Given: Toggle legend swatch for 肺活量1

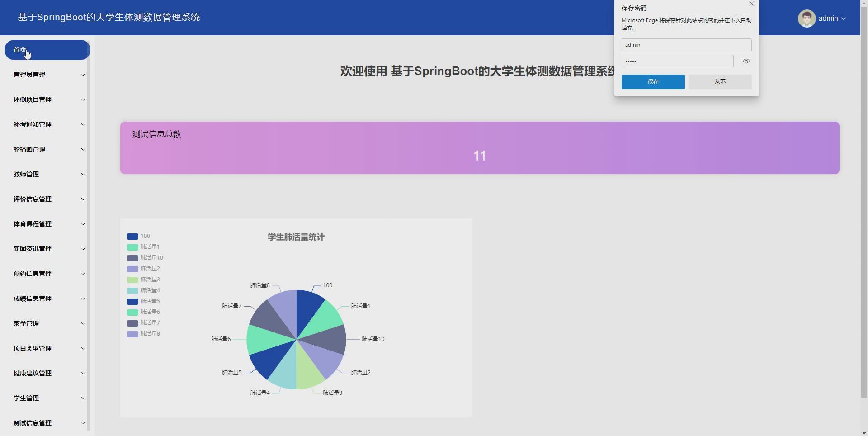Looking at the screenshot, I should (x=132, y=247).
